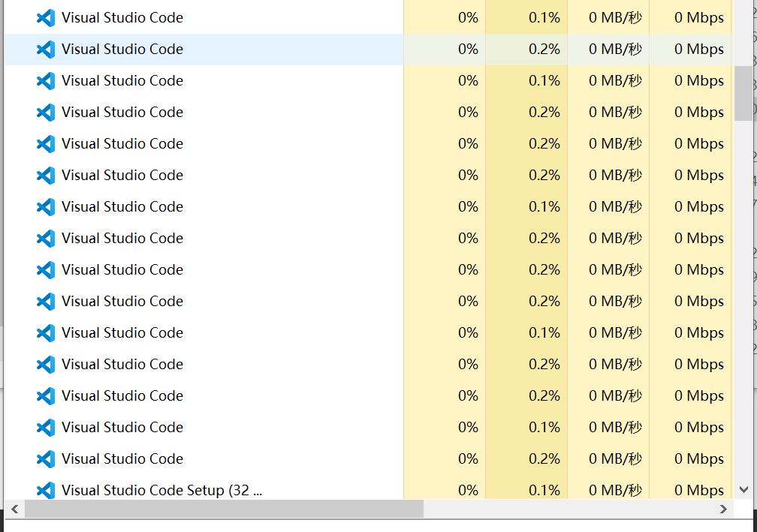Click the right arrow of the horizontal scrollbar
Image resolution: width=757 pixels, height=532 pixels.
click(x=724, y=510)
